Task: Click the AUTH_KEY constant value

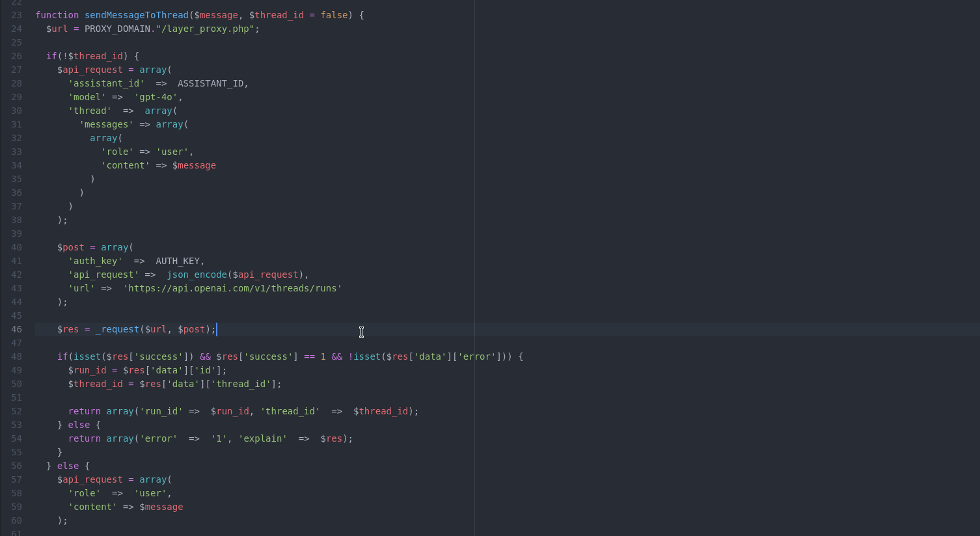Action: point(178,261)
